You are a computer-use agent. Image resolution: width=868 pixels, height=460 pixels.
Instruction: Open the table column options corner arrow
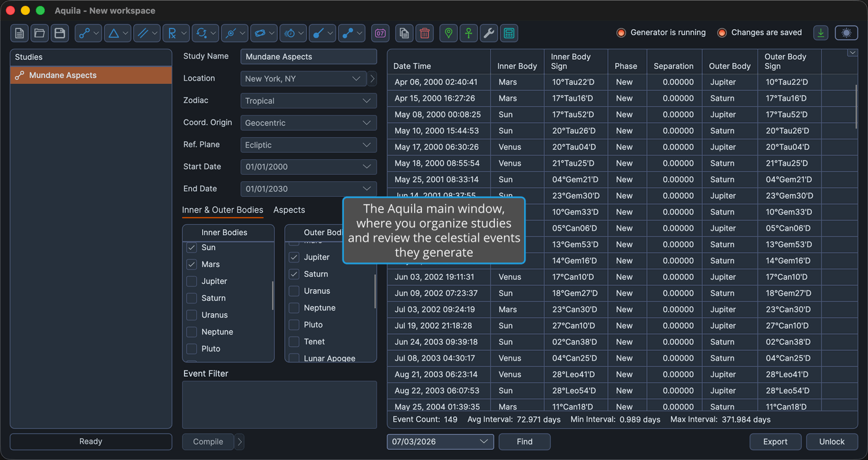tap(852, 53)
